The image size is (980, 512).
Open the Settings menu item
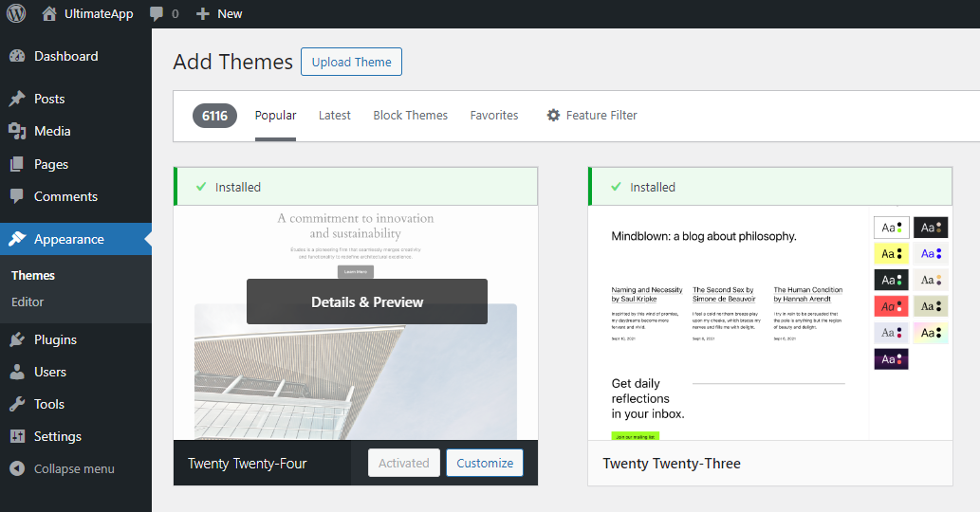coord(76,436)
